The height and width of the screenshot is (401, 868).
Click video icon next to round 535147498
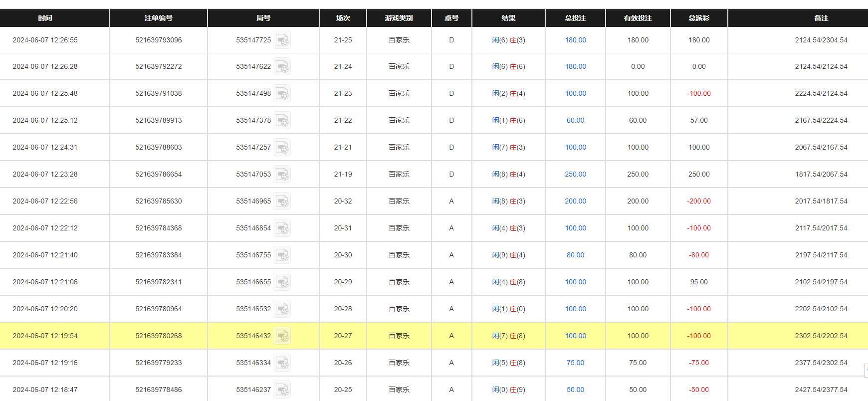click(282, 94)
